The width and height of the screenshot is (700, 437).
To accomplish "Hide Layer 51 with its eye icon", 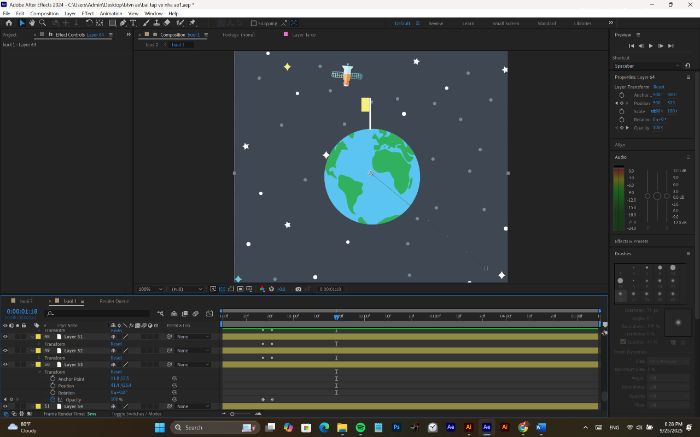I will click(x=5, y=337).
